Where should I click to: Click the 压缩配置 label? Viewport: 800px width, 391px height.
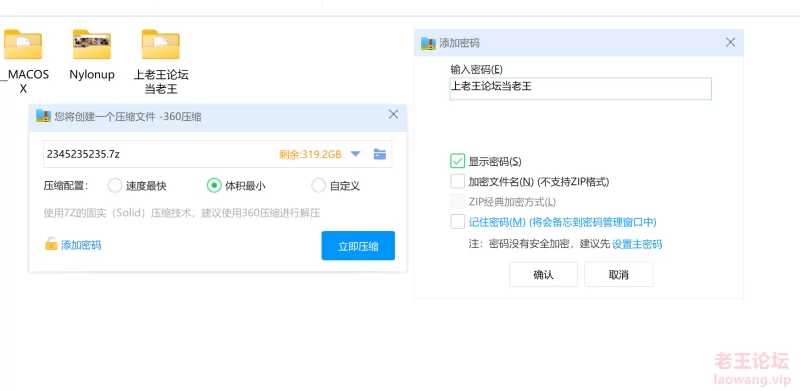pyautogui.click(x=66, y=186)
